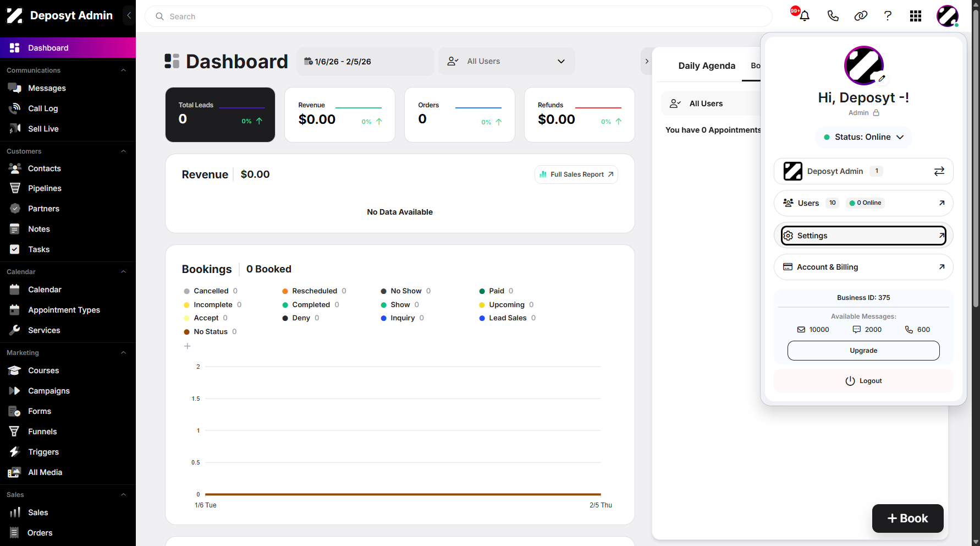
Task: Click the edit pencil on profile picture
Action: click(x=882, y=79)
